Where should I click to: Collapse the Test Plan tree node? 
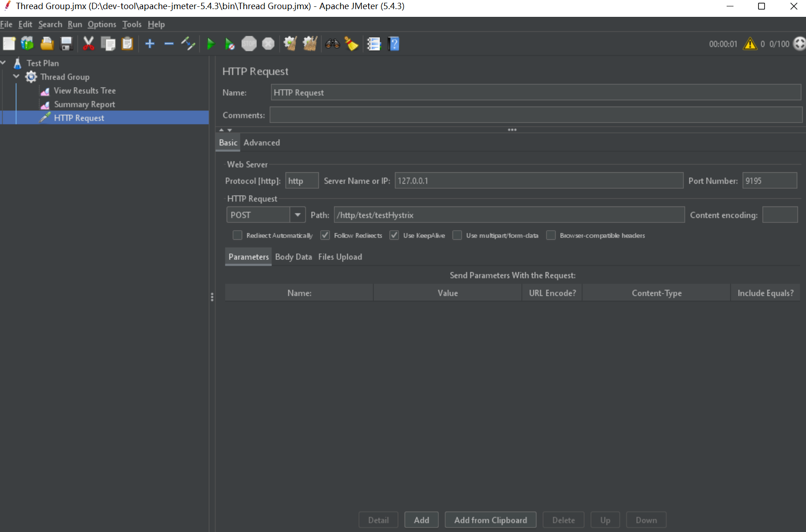coord(3,63)
